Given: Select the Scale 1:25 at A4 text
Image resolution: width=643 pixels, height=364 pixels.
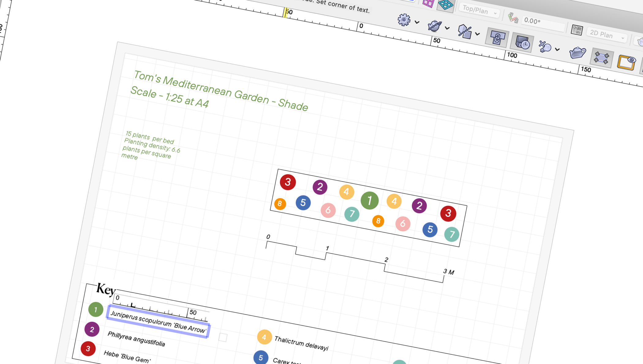Looking at the screenshot, I should [x=170, y=97].
